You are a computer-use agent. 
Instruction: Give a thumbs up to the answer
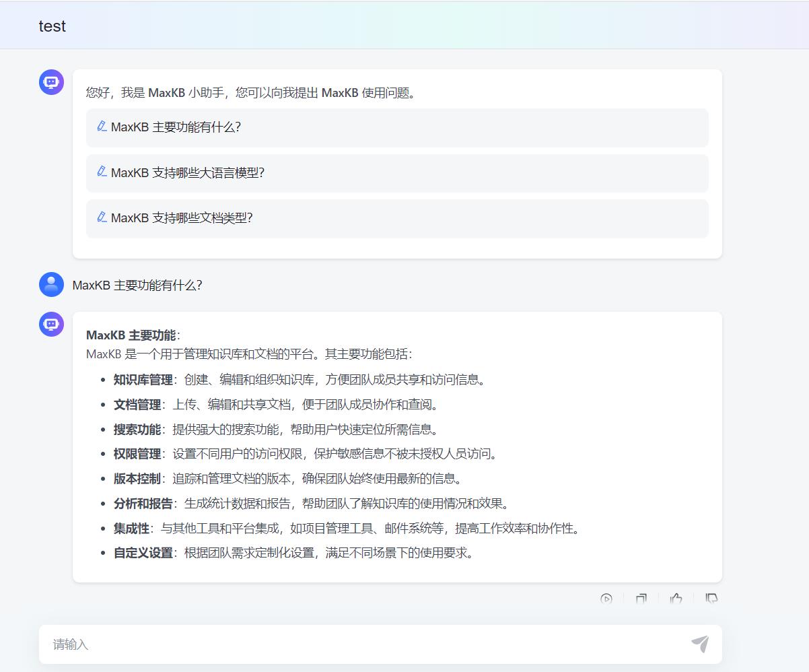pyautogui.click(x=676, y=598)
